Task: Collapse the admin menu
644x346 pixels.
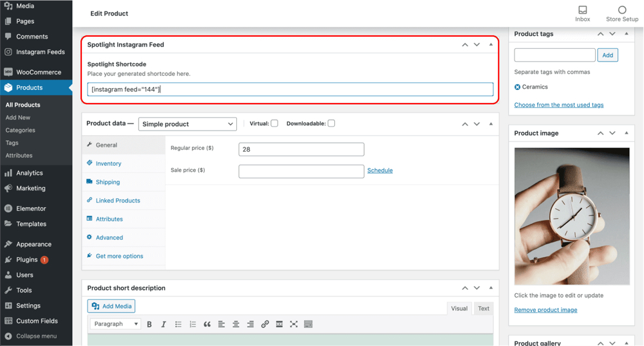Action: pos(36,336)
